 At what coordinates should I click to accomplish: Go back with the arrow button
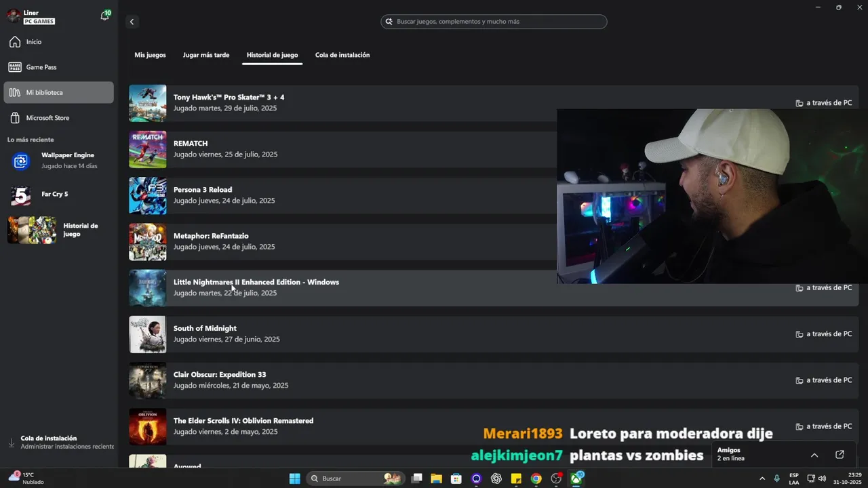[x=132, y=22]
